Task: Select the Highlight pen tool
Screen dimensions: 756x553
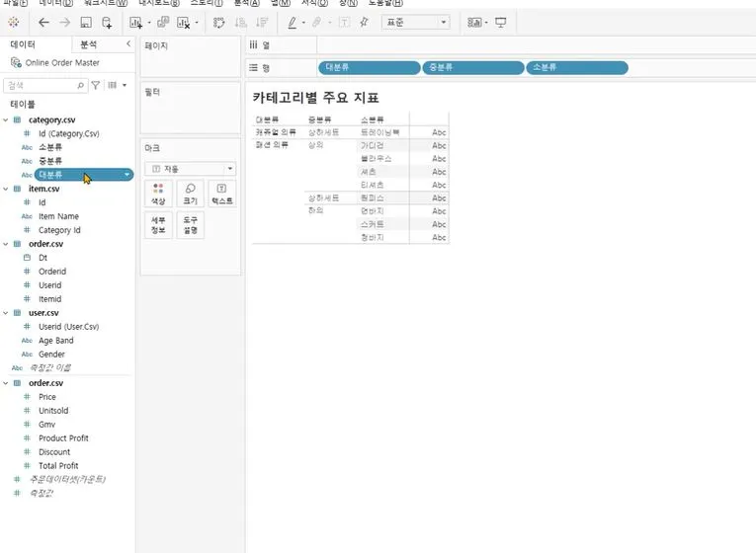Action: pos(293,22)
